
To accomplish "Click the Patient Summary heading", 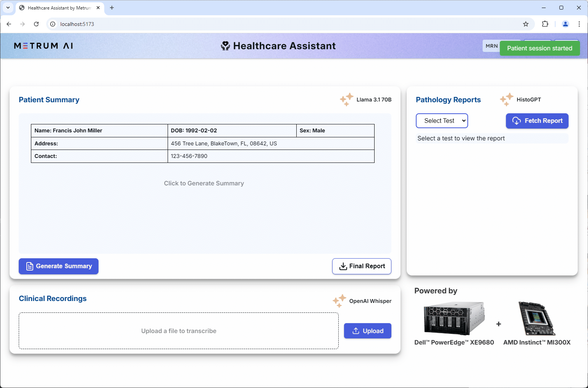I will pos(49,100).
